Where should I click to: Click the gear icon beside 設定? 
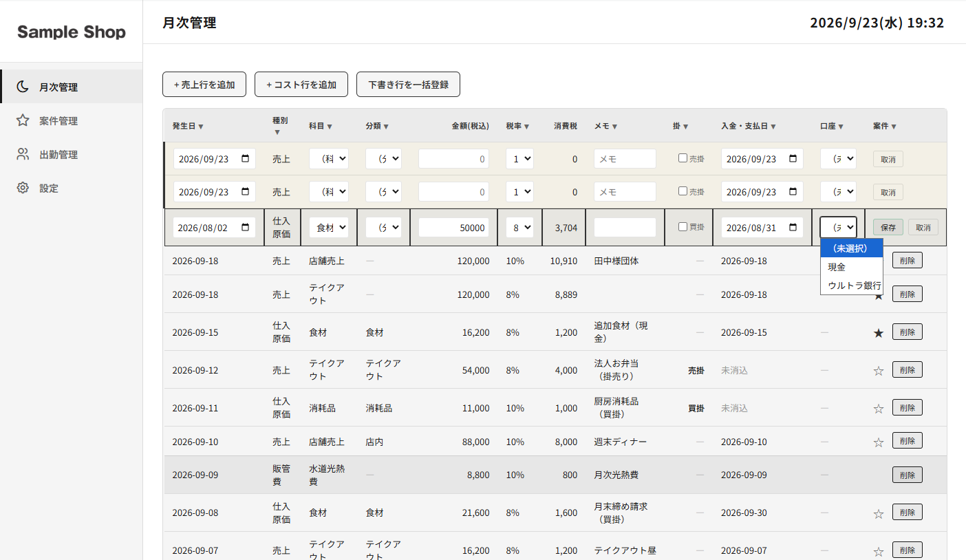23,188
